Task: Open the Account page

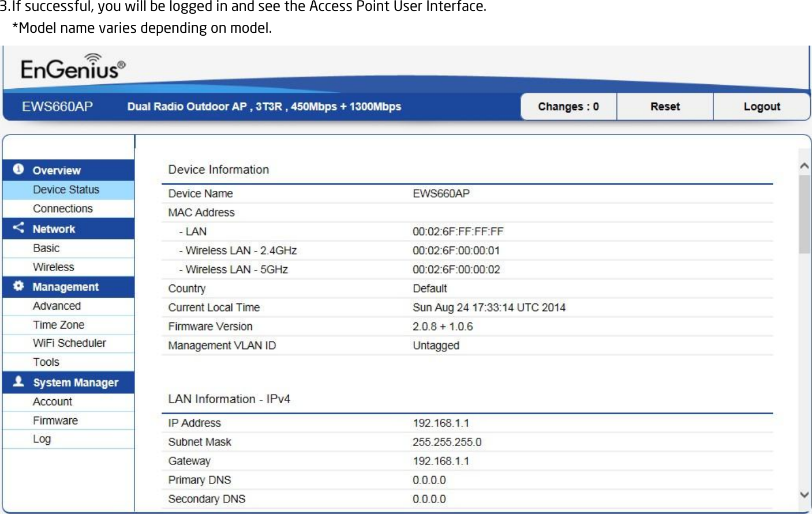Action: coord(68,402)
